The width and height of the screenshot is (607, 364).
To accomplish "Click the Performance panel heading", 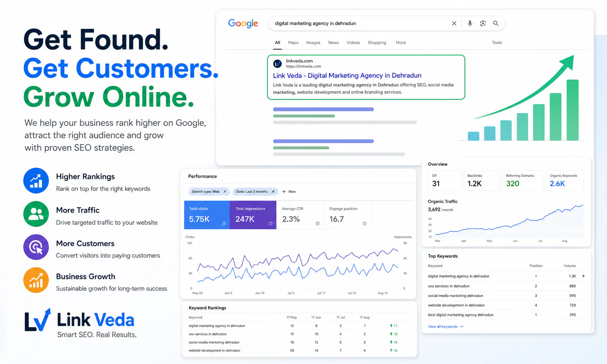I will pyautogui.click(x=202, y=176).
